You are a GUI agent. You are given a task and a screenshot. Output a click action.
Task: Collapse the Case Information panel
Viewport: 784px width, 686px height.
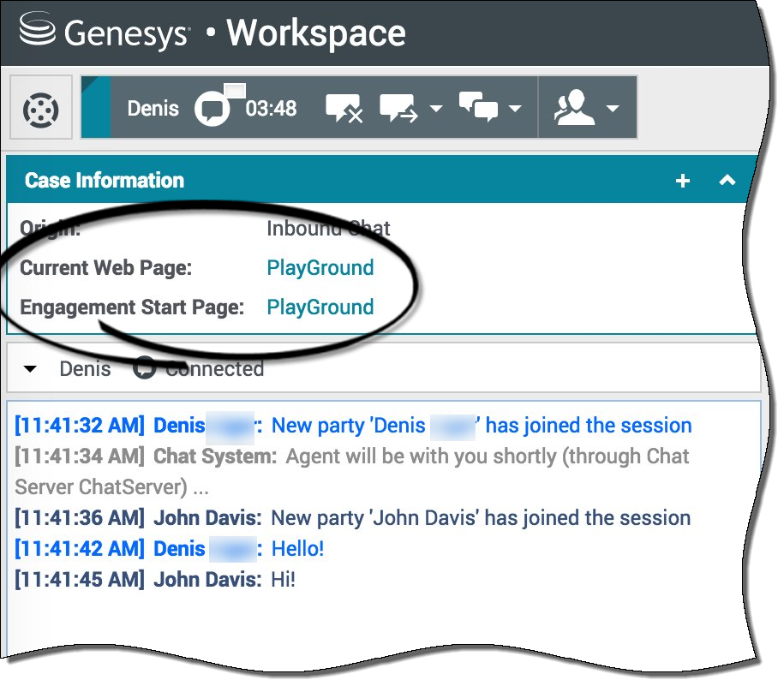(727, 180)
